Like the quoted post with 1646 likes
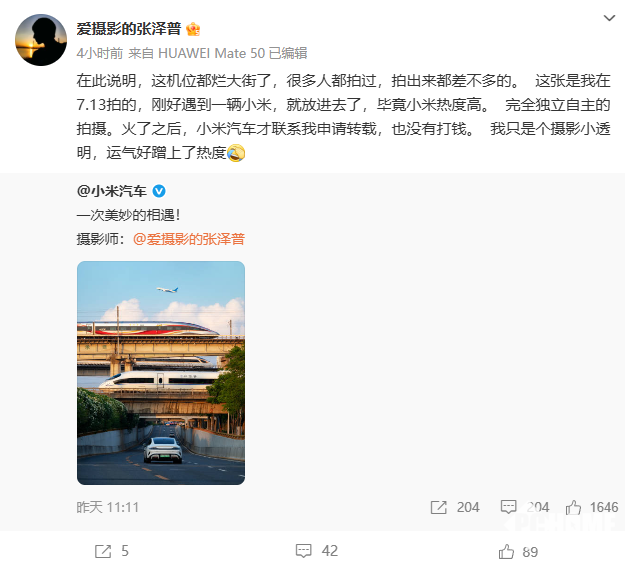Image resolution: width=625 pixels, height=561 pixels. pos(573,507)
